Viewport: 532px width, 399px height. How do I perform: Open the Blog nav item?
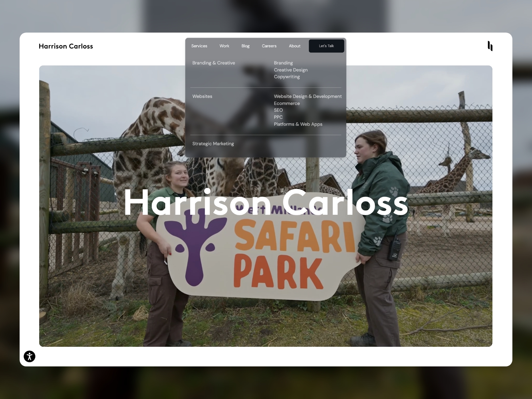[x=245, y=46]
